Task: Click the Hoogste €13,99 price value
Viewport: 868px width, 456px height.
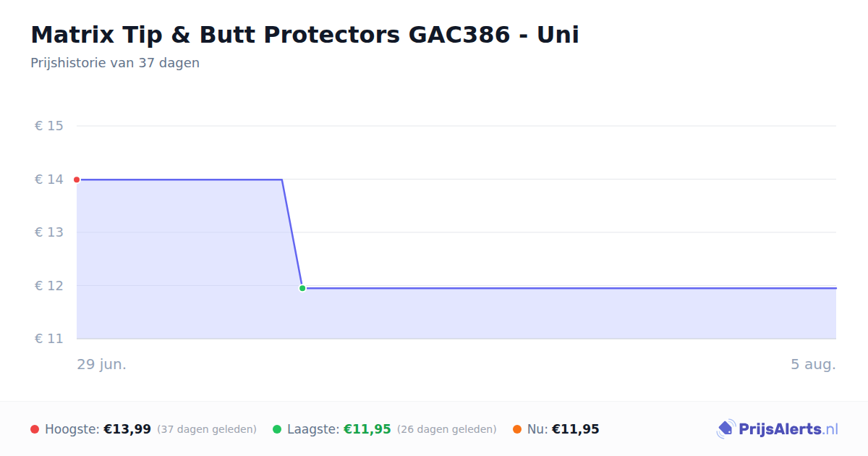Action: [x=127, y=429]
